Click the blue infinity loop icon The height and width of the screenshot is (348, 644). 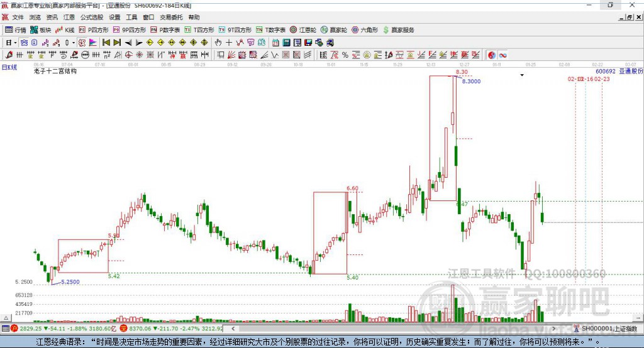click(502, 55)
